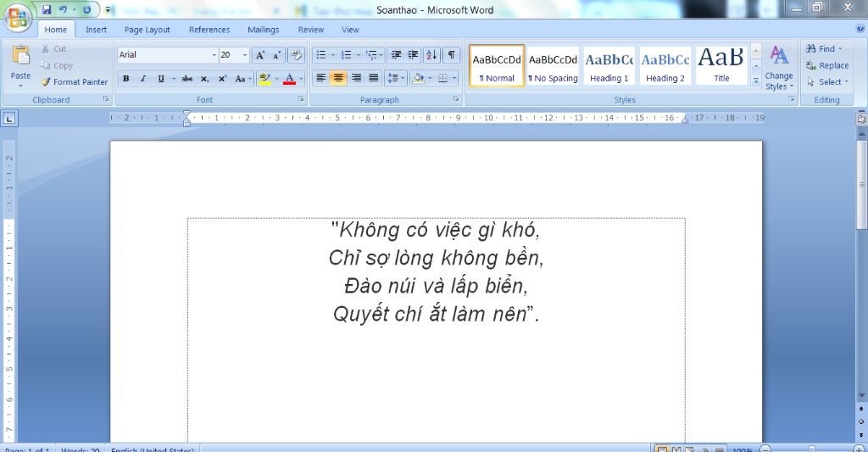This screenshot has width=868, height=452.
Task: Open Change Styles menu
Action: pos(779,68)
